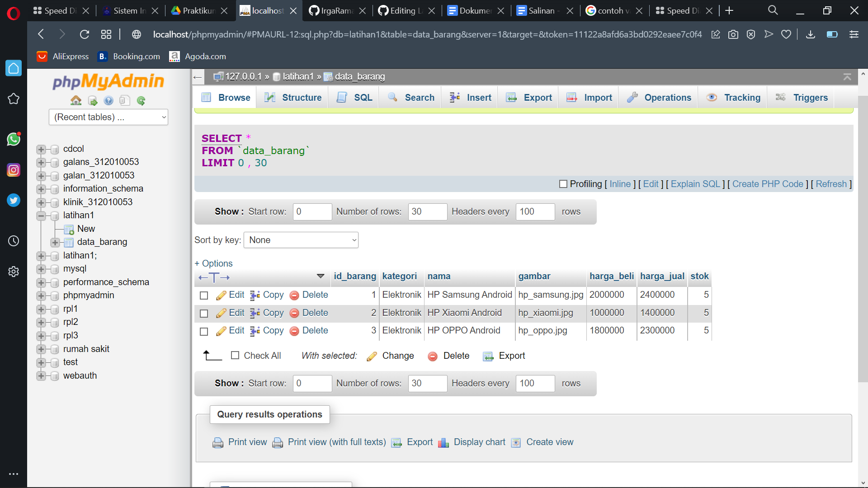The image size is (868, 488).
Task: Open the Recent tables dropdown
Action: [108, 117]
